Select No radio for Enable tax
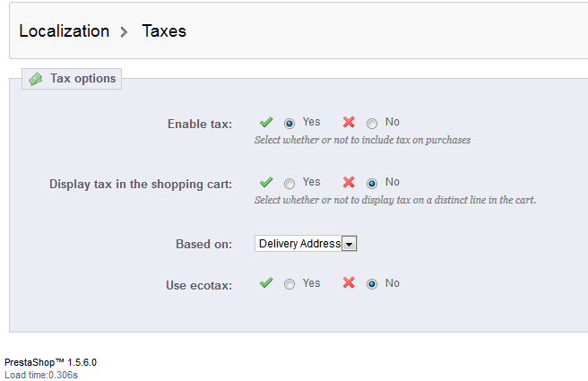The image size is (588, 381). tap(372, 123)
